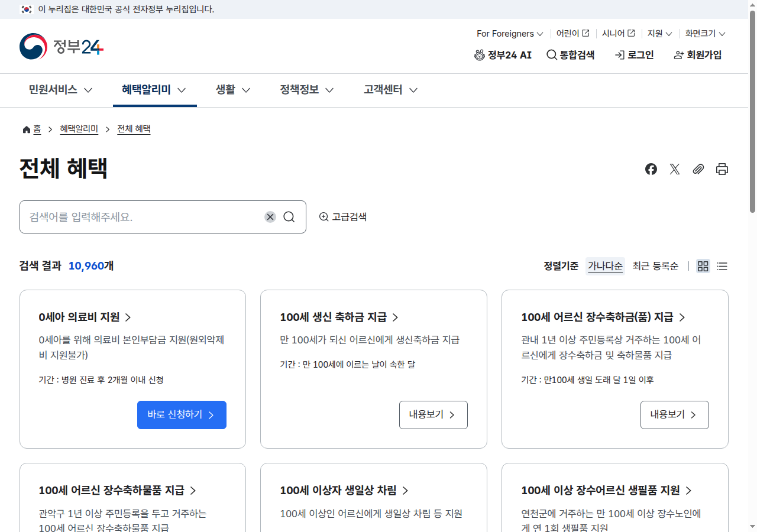757x532 pixels.
Task: Click the magnifier search icon in search box
Action: point(289,217)
